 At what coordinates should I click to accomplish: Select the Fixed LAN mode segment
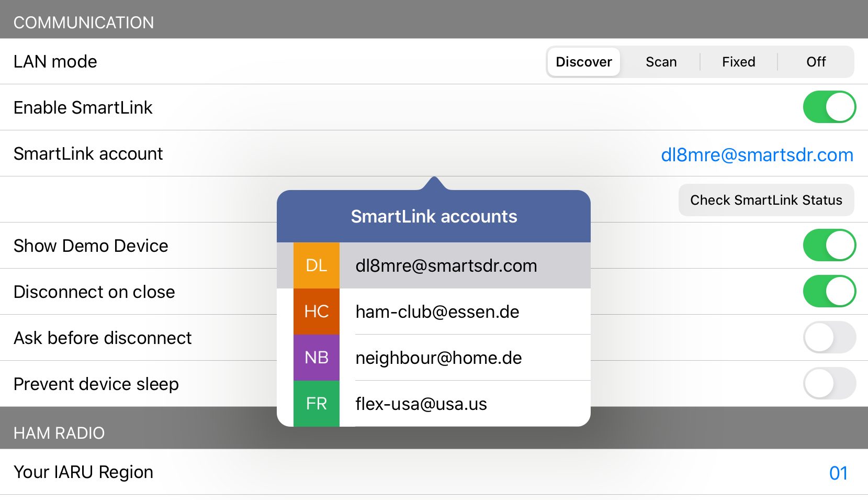[739, 62]
